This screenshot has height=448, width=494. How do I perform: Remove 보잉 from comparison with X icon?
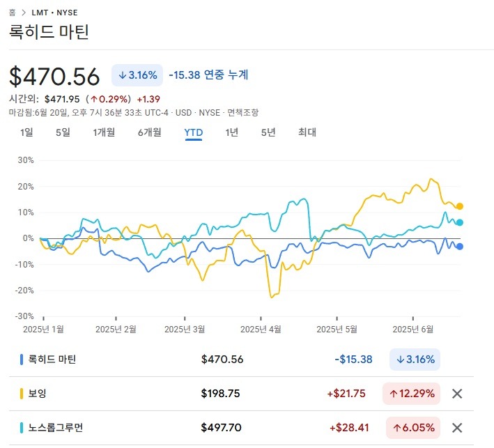[x=457, y=394]
